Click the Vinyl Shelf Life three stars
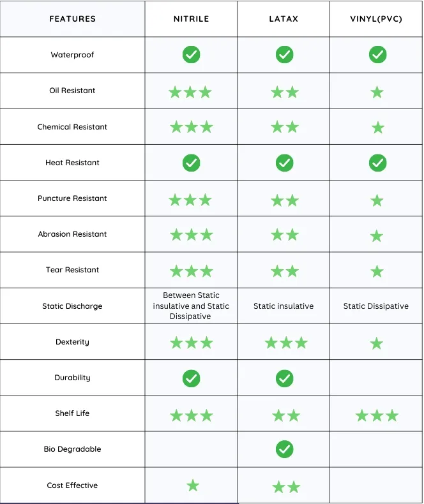Viewport: 424px width, 504px height. [x=377, y=415]
